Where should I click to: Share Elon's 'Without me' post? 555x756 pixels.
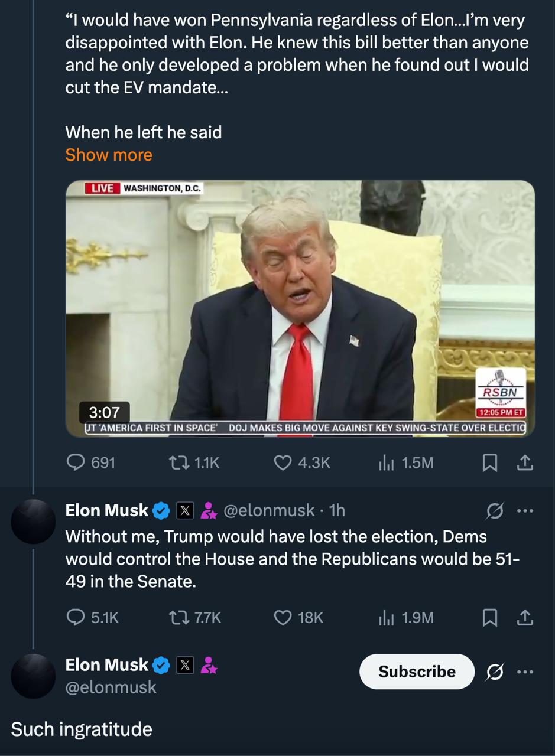[525, 618]
